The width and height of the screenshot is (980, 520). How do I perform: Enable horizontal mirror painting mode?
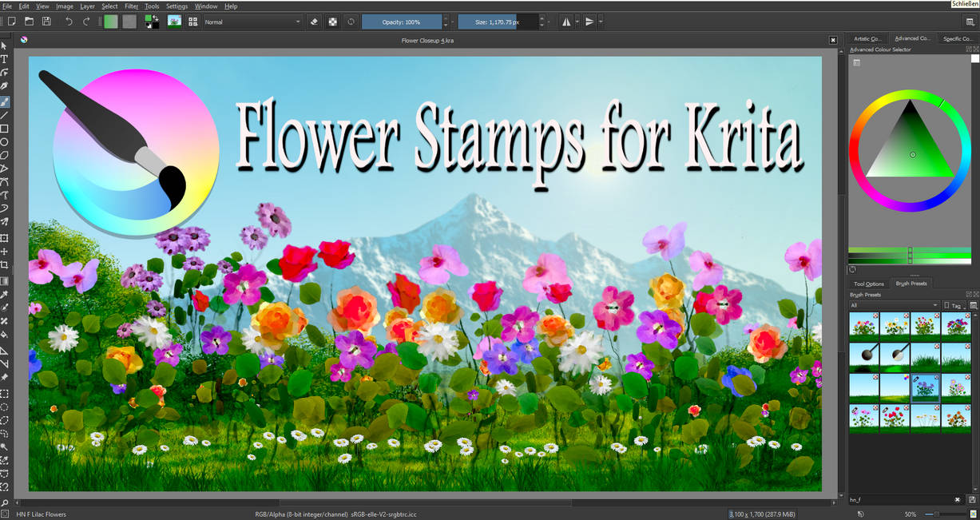point(567,22)
